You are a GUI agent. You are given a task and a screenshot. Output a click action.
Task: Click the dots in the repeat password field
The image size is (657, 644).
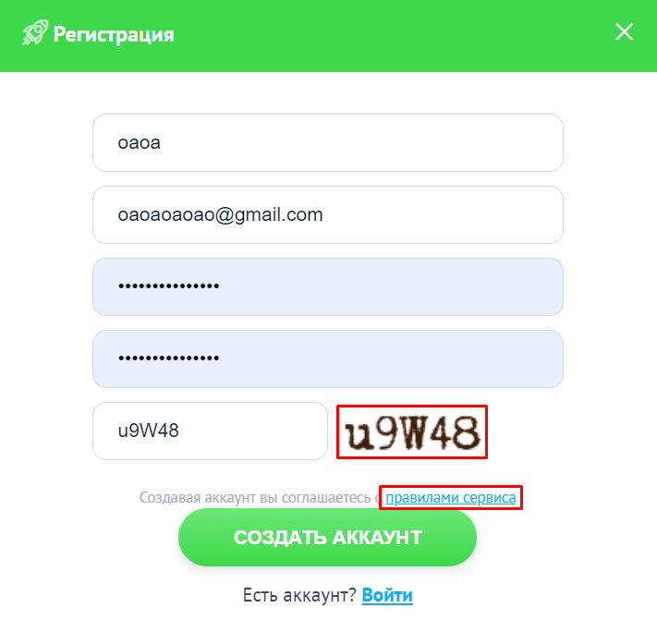[168, 358]
